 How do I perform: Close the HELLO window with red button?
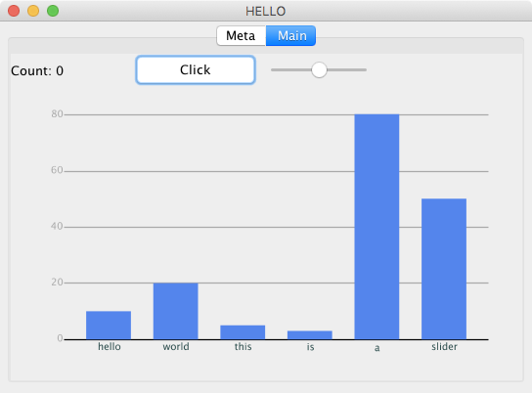14,11
